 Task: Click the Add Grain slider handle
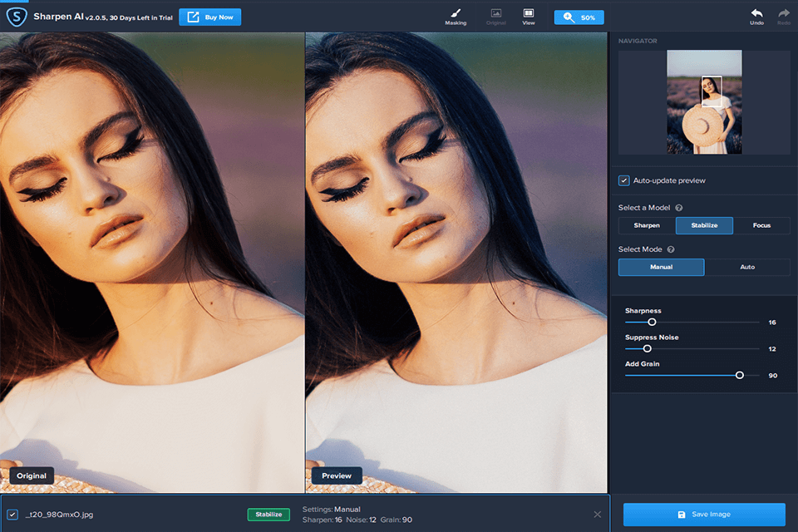pyautogui.click(x=739, y=375)
